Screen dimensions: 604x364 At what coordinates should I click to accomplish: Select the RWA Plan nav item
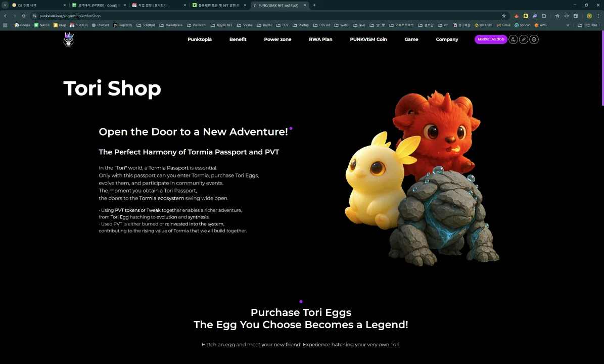click(320, 39)
